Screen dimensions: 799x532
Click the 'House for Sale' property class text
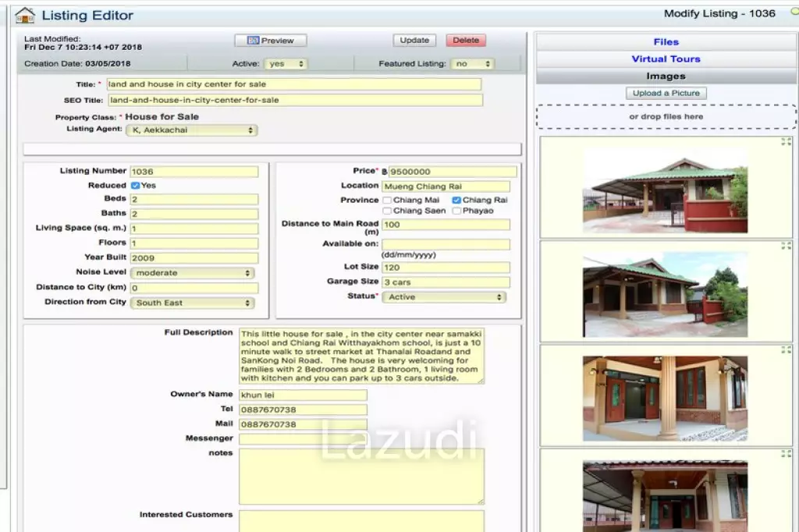click(x=162, y=117)
